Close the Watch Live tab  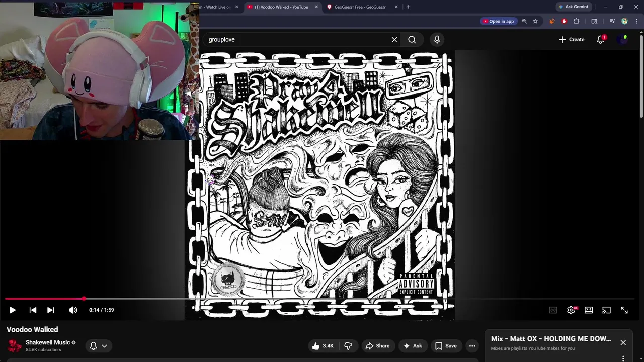[x=236, y=7]
